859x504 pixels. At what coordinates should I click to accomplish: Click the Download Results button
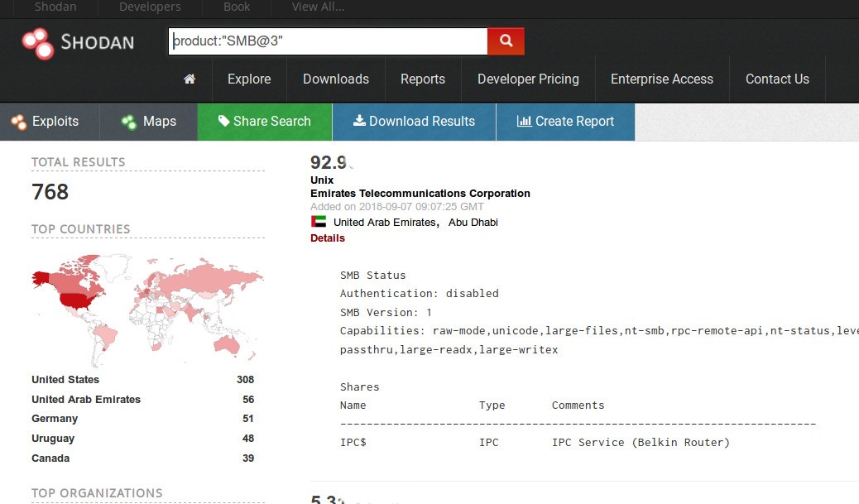(414, 122)
